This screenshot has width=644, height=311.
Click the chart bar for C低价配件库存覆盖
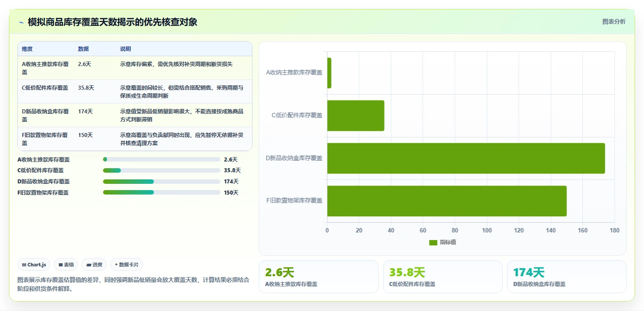coord(355,116)
